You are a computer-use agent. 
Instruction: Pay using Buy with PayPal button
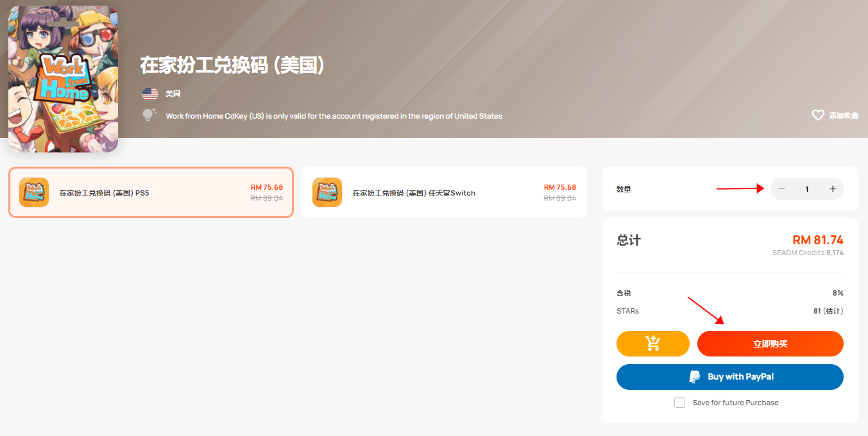pos(730,377)
